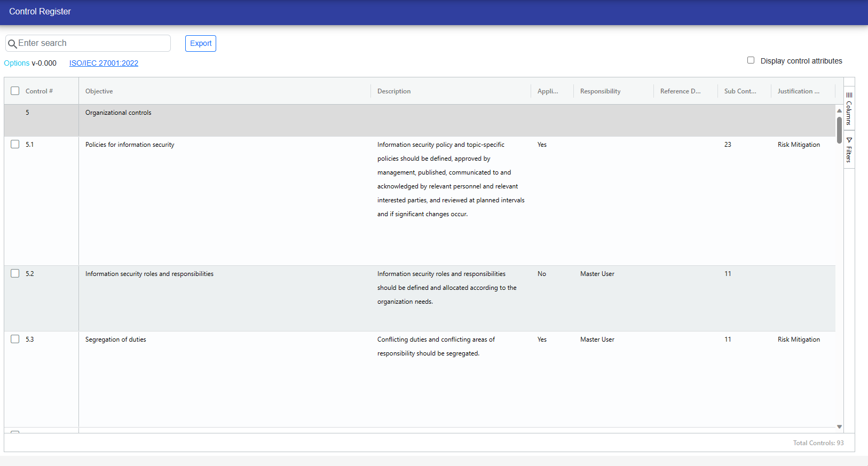The image size is (868, 466).
Task: Select the checkbox for control 5.2
Action: [x=15, y=274]
